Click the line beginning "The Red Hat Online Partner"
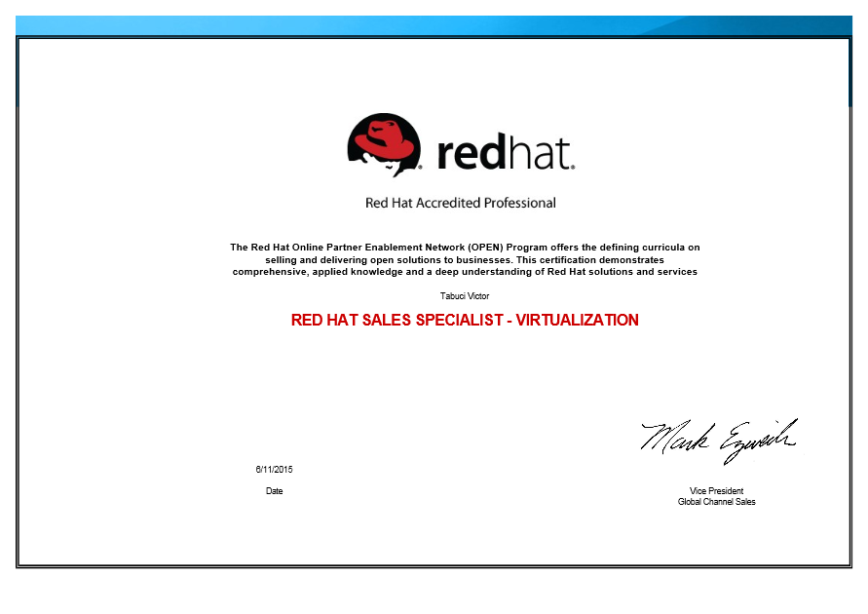868x614 pixels. (x=465, y=248)
